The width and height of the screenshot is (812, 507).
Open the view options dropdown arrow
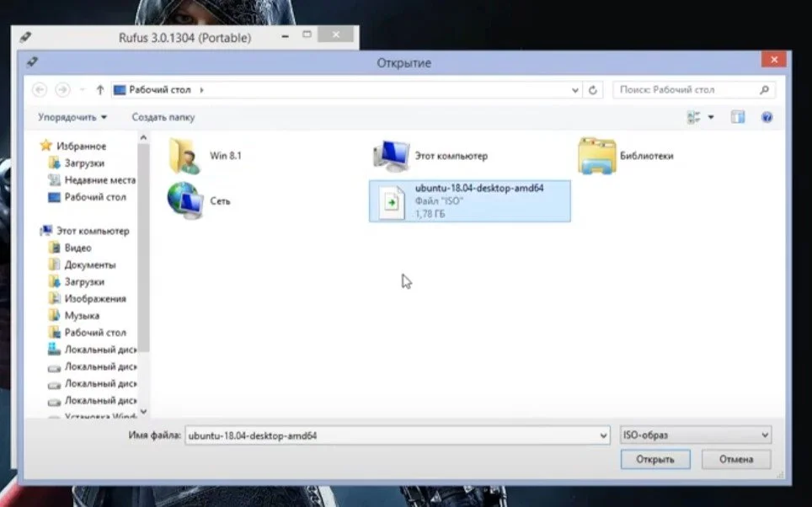click(711, 118)
